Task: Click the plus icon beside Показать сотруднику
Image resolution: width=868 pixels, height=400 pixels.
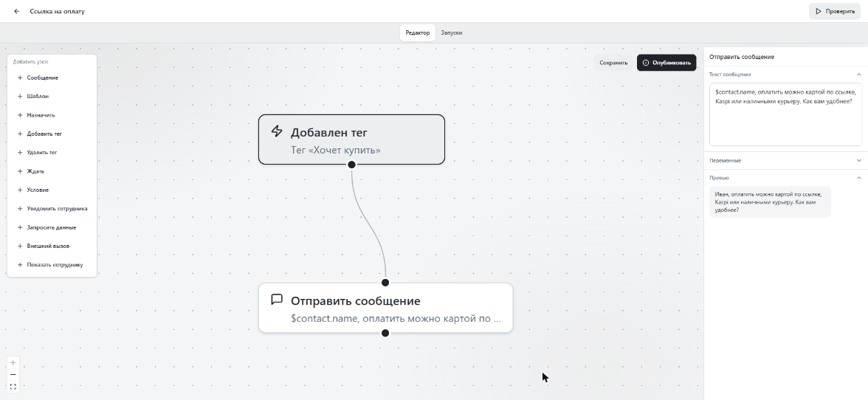Action: tap(20, 264)
